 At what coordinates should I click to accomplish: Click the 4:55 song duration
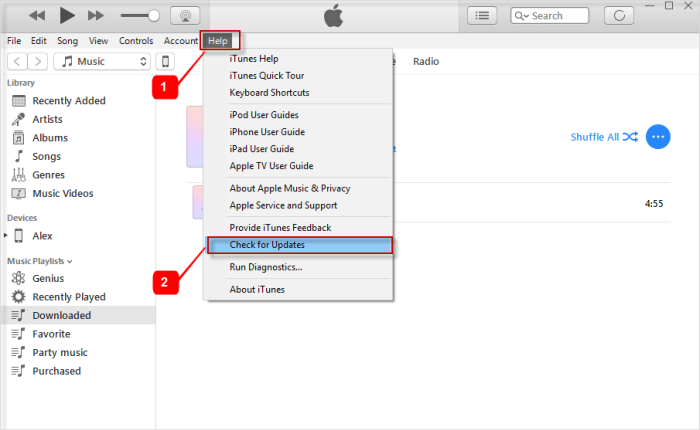(654, 204)
